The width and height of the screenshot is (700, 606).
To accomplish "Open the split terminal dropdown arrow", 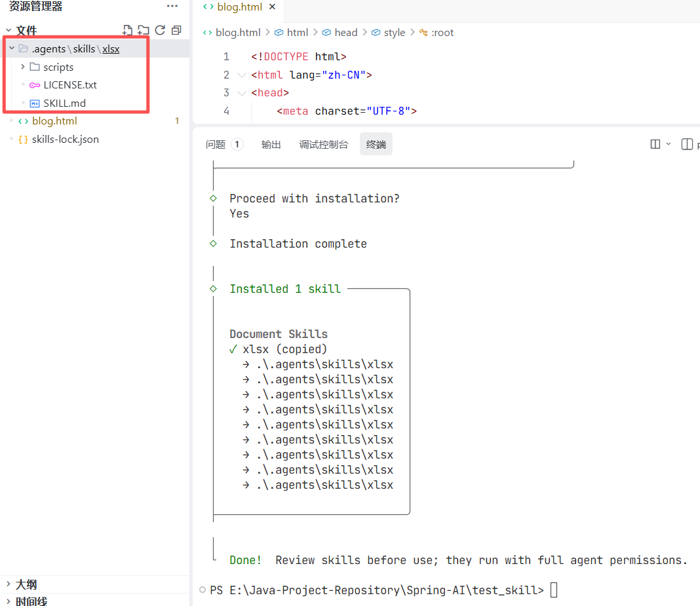I will coord(669,144).
